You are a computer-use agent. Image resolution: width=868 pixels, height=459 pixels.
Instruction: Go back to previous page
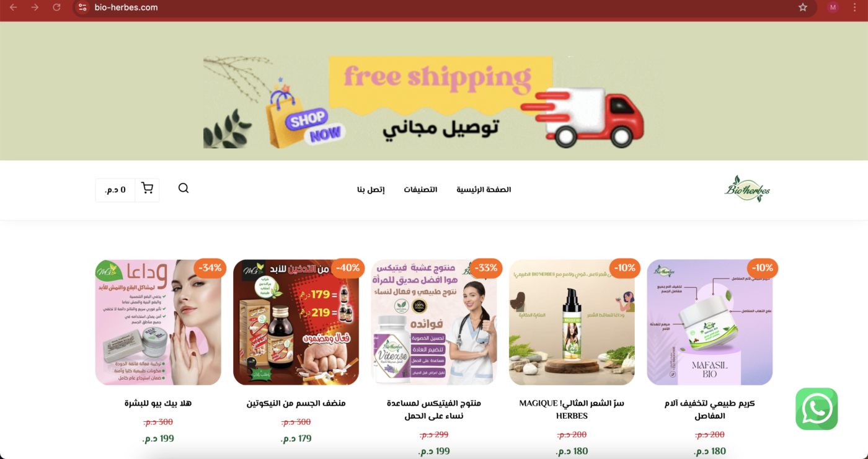13,7
